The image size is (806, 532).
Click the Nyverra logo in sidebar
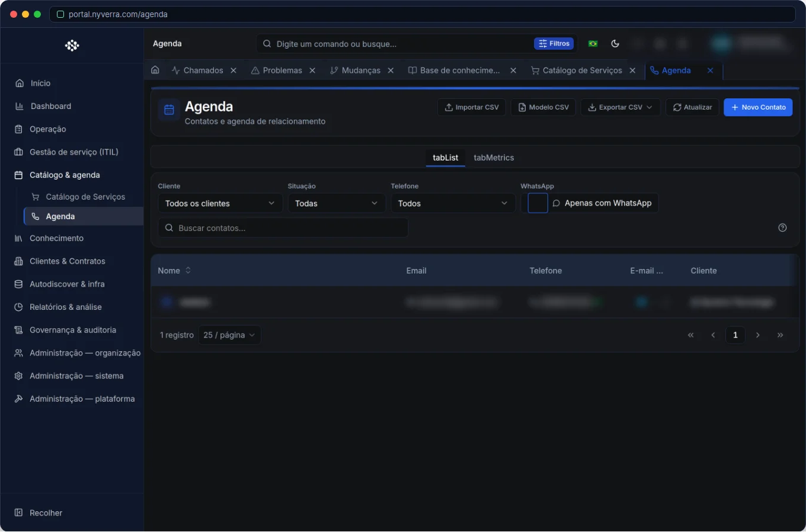pos(72,45)
